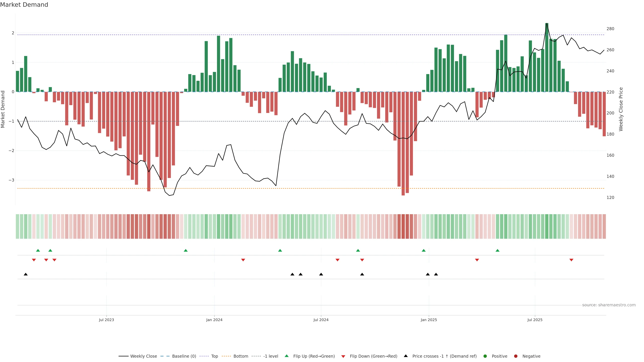Click the Jan 2024 x-axis label
This screenshot has width=644, height=362.
coord(214,320)
